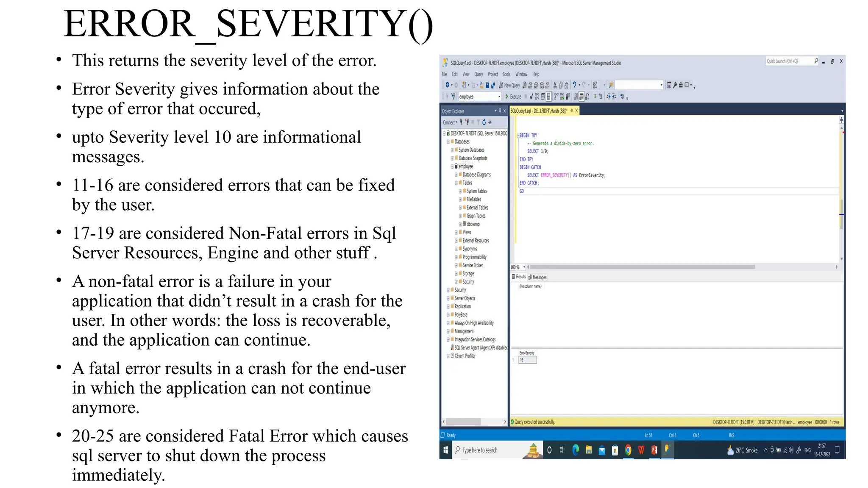Select the Synonyms folder

(x=470, y=249)
